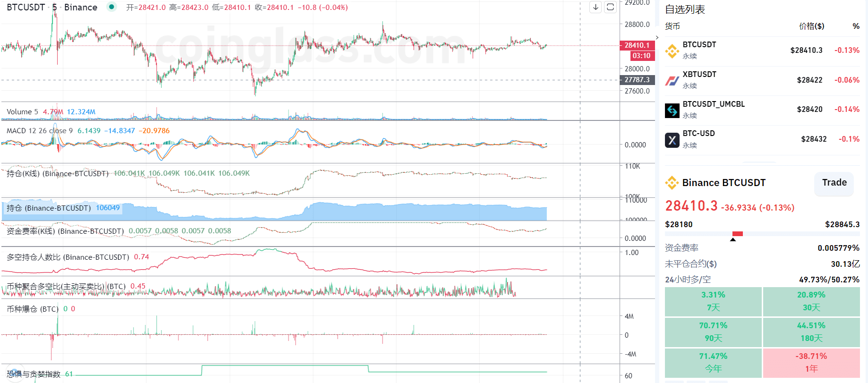Open the BTCUSDT_UMCBL watchlist row
The image size is (868, 383).
[762, 110]
